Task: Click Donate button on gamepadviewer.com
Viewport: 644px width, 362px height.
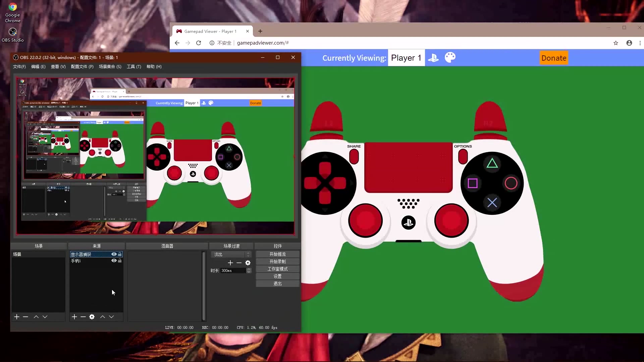Action: point(554,58)
